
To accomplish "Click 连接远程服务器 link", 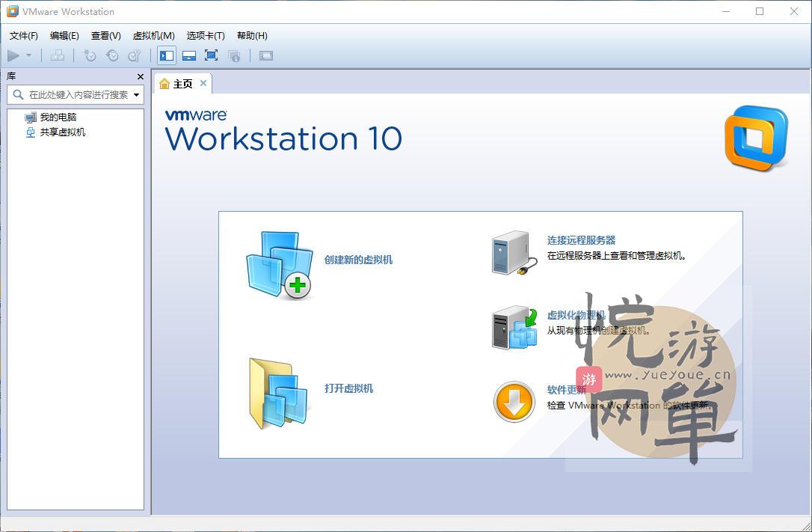I will click(581, 240).
